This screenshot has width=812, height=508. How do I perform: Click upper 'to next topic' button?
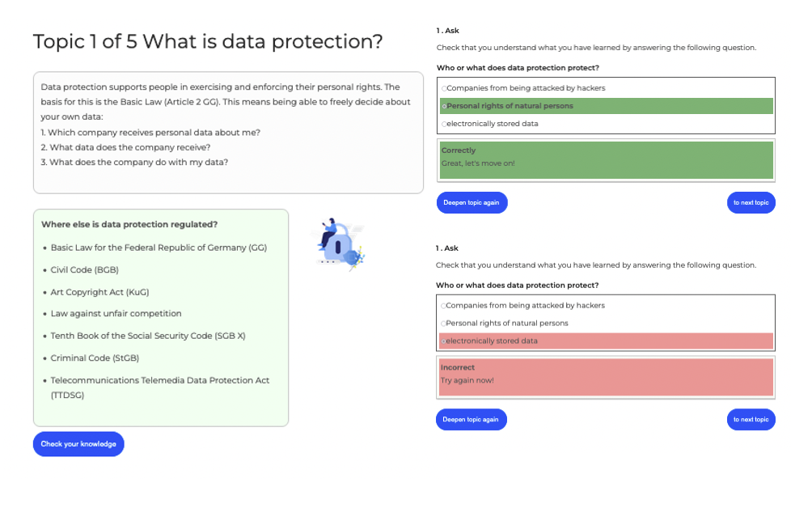[751, 202]
